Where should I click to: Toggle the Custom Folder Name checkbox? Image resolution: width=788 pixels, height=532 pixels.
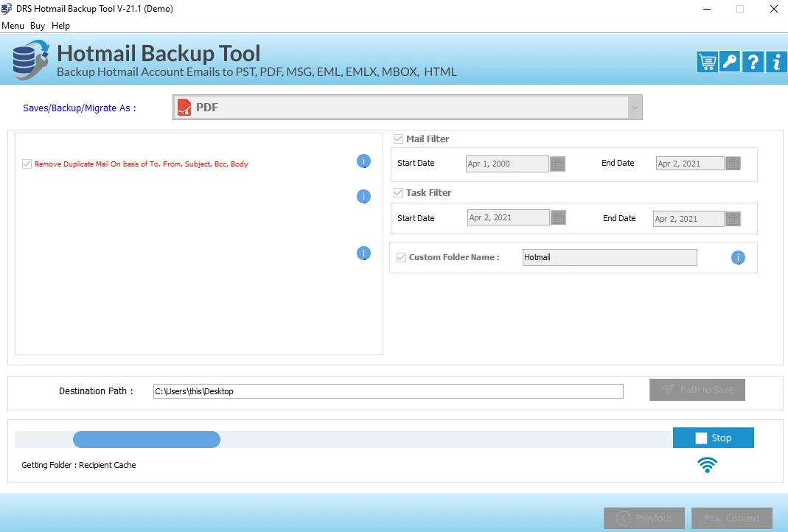(401, 257)
